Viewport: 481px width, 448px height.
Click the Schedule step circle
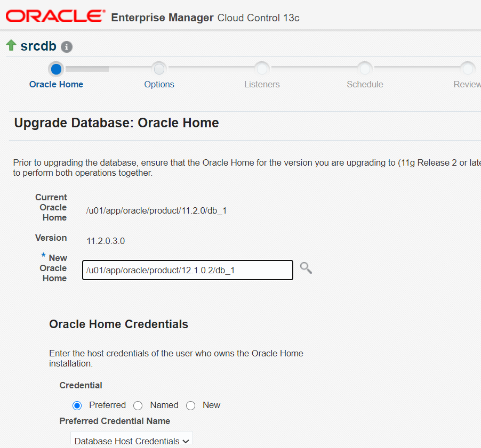(365, 69)
